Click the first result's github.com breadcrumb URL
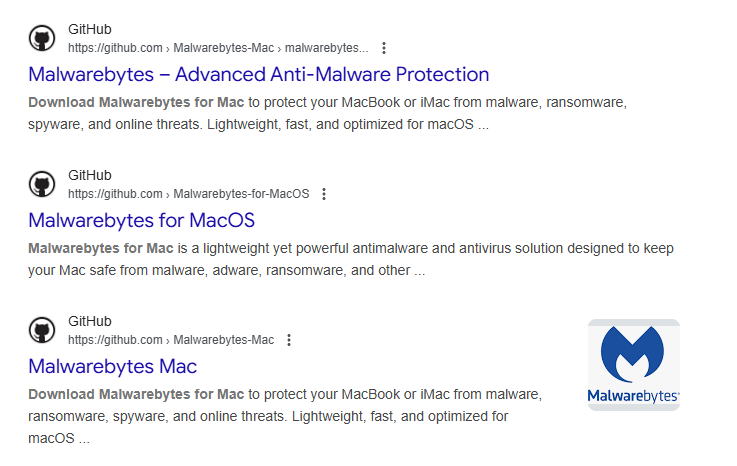737x466 pixels. pyautogui.click(x=217, y=48)
